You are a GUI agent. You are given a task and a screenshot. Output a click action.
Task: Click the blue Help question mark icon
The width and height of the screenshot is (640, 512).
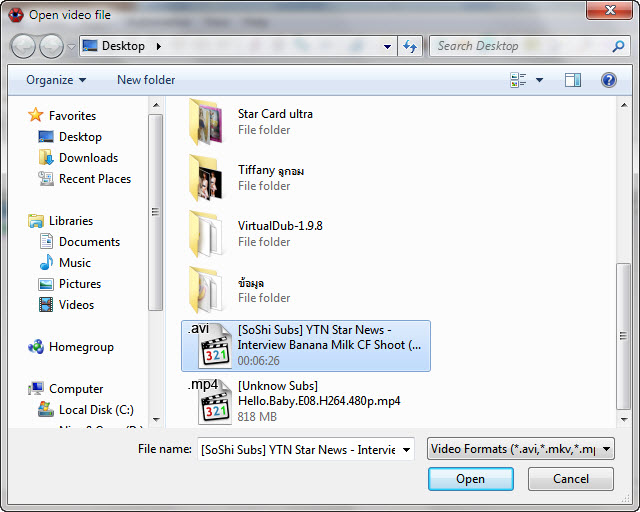click(x=609, y=80)
